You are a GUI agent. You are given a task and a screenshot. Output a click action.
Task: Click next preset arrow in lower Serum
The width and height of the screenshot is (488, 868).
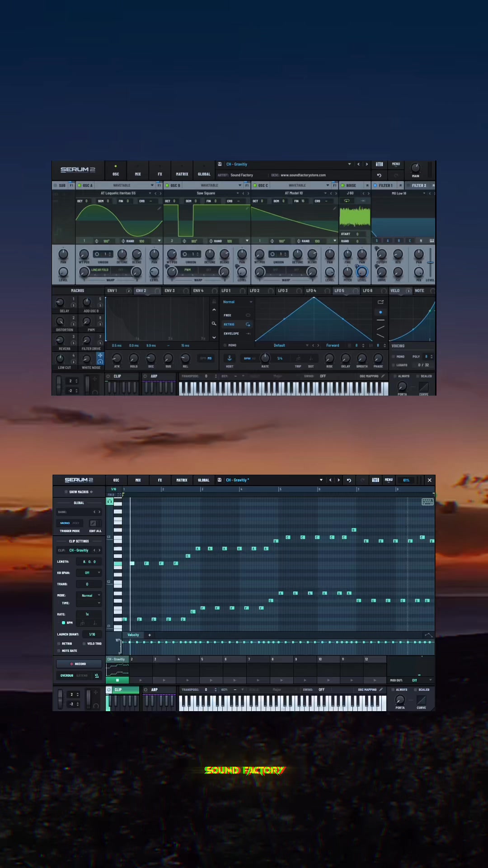coord(338,480)
